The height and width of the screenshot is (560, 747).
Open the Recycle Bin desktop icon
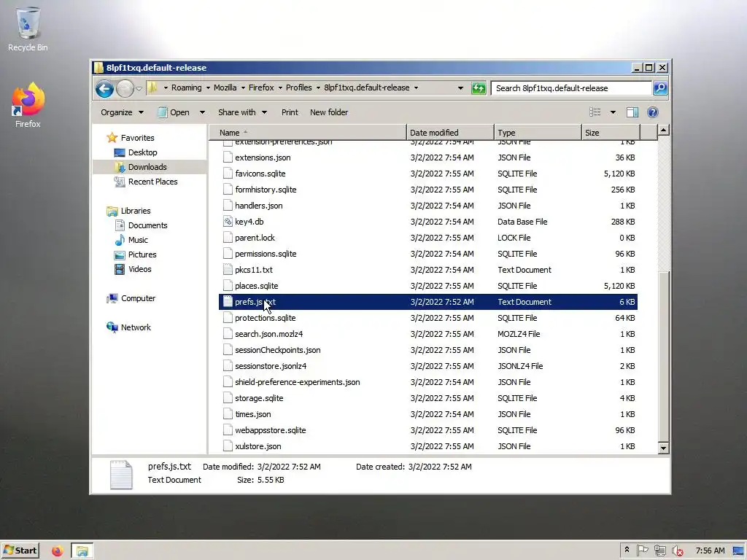28,28
